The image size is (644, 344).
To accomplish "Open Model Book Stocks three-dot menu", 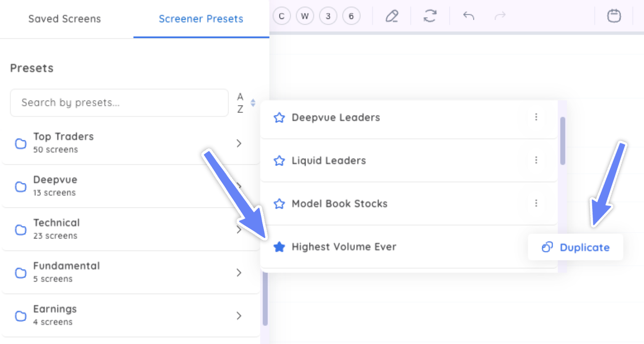I will click(536, 203).
